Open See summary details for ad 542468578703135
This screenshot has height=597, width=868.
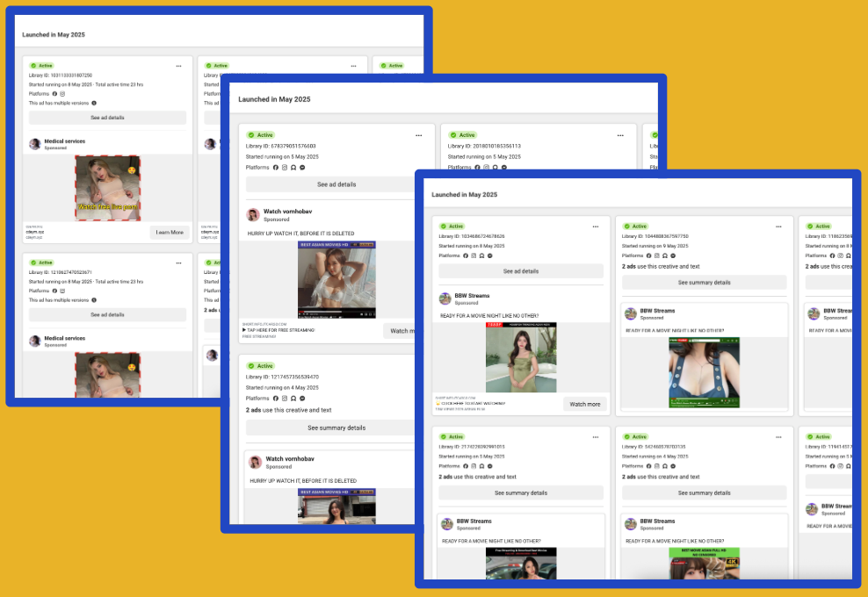point(704,493)
